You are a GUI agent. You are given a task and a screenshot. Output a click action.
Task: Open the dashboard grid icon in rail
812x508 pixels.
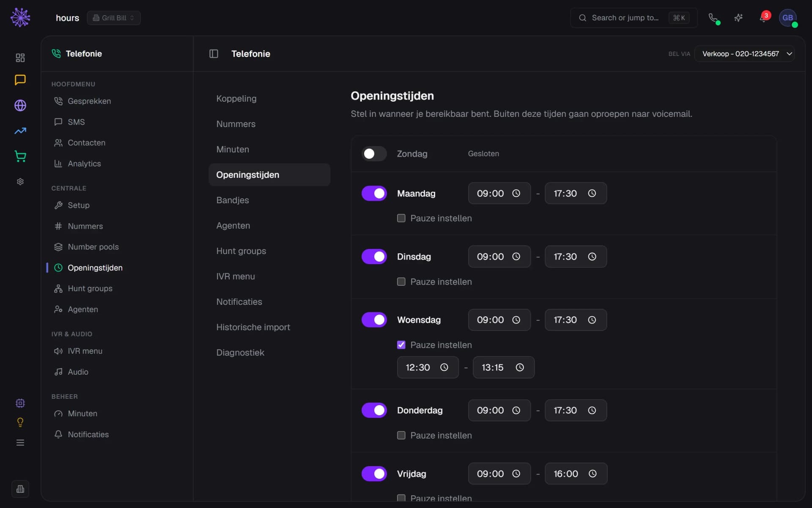tap(20, 58)
